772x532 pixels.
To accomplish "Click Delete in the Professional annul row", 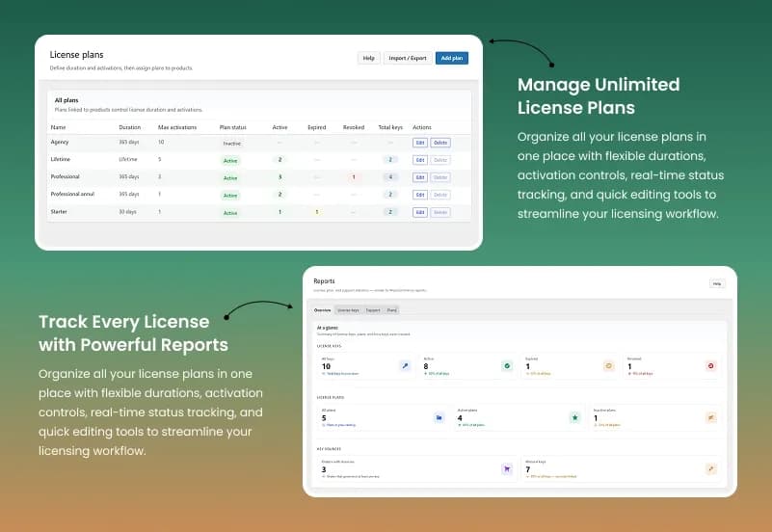I will [440, 195].
